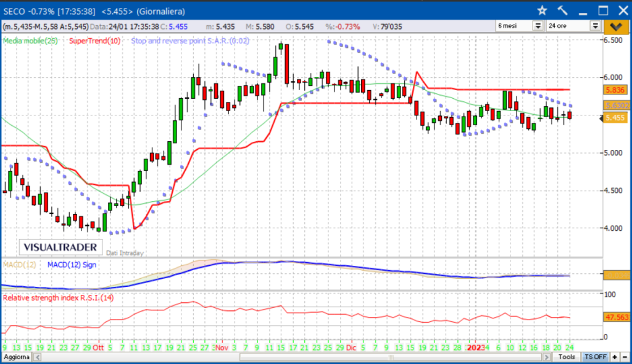This screenshot has height=364, width=632.
Task: Select the MACD(12) Sign label
Action: (x=72, y=265)
